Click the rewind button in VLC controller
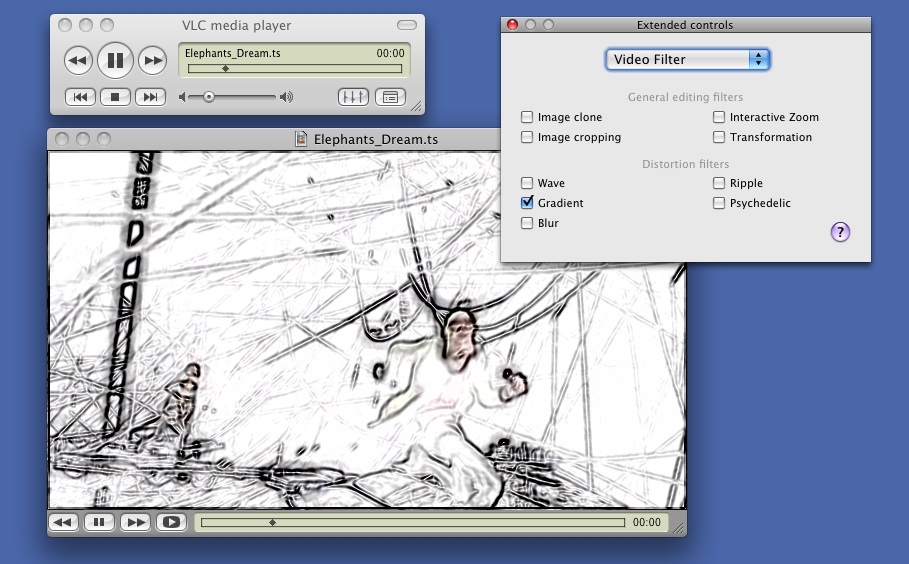 [x=78, y=61]
